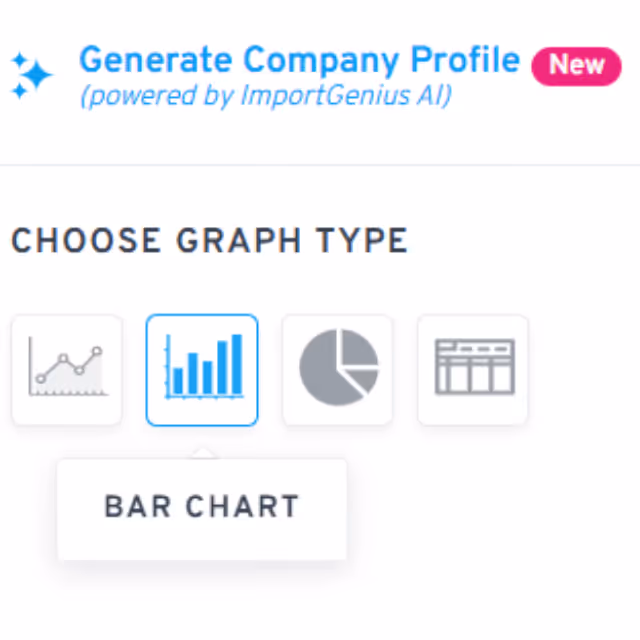Screen dimensions: 640x640
Task: Click the pink New badge
Action: coord(576,66)
